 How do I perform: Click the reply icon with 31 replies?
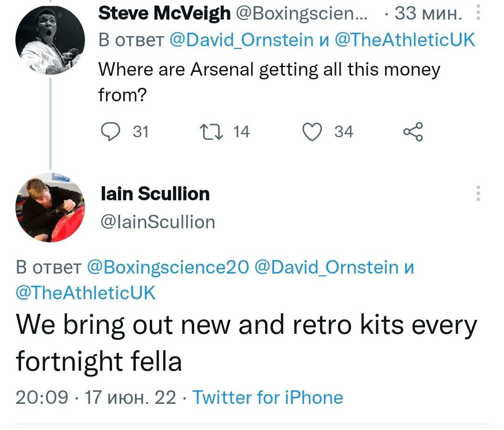pyautogui.click(x=111, y=132)
